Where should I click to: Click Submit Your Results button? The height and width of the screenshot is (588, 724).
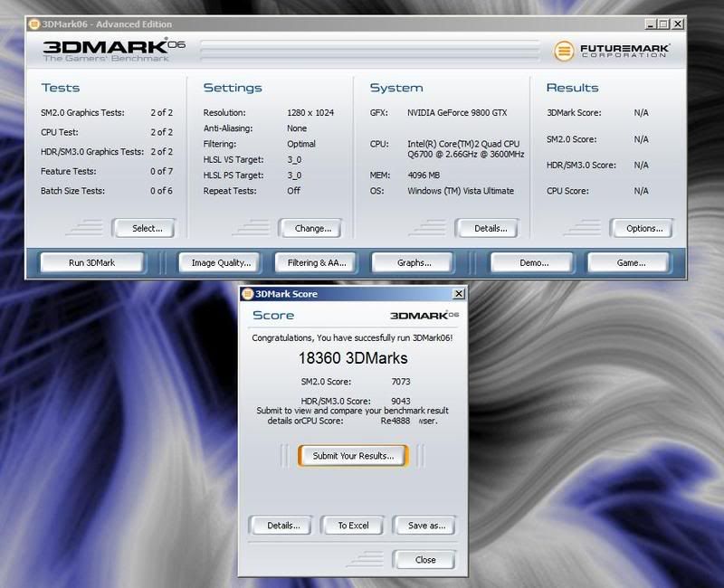point(353,456)
